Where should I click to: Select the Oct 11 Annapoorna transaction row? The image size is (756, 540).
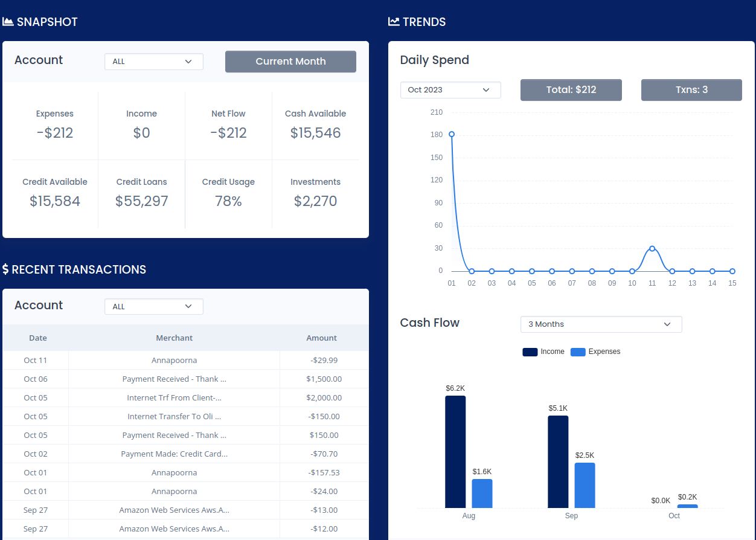coord(185,361)
